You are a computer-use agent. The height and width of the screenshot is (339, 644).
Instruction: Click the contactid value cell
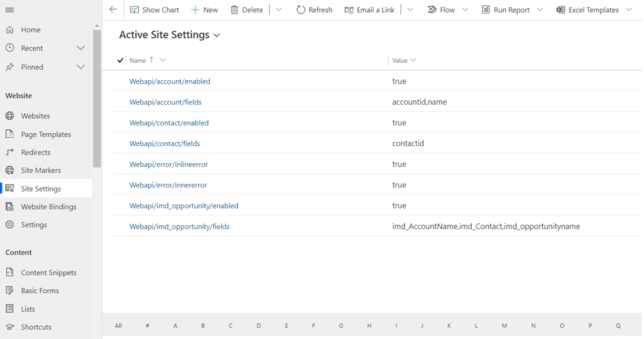(x=408, y=143)
